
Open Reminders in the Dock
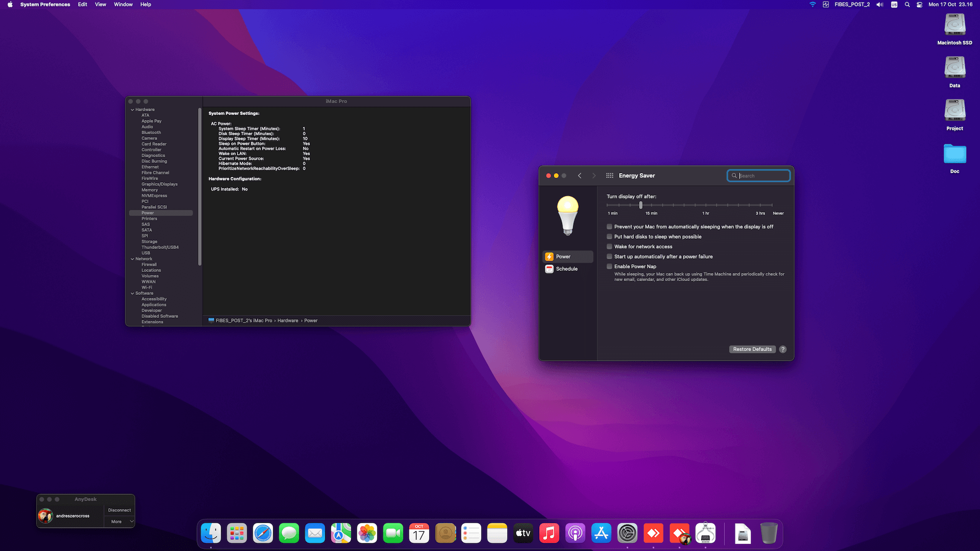(x=471, y=534)
